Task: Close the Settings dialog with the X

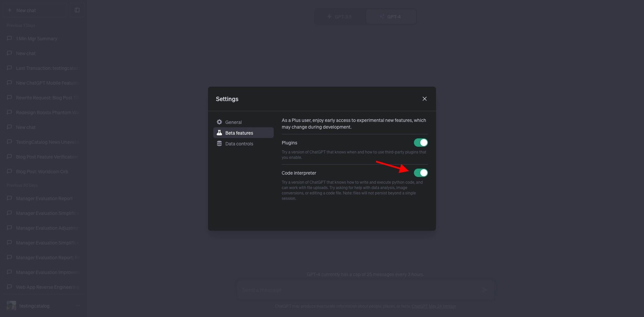Action: coord(425,99)
